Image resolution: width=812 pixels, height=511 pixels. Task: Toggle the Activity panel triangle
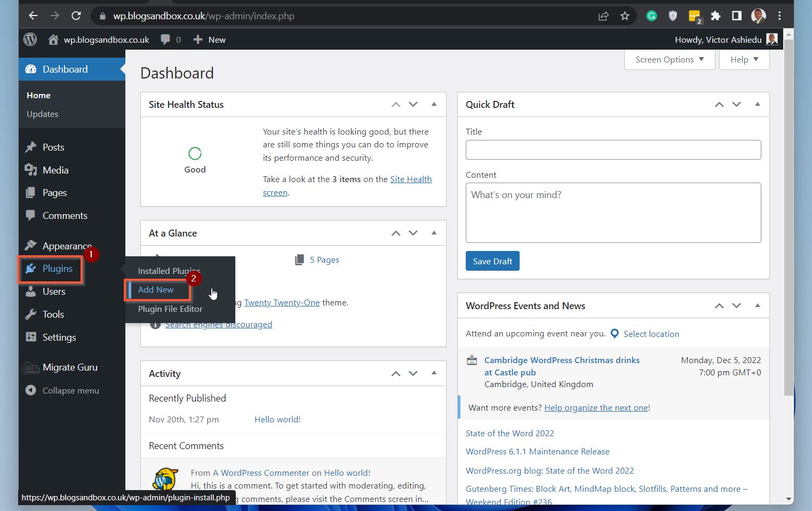pos(434,373)
